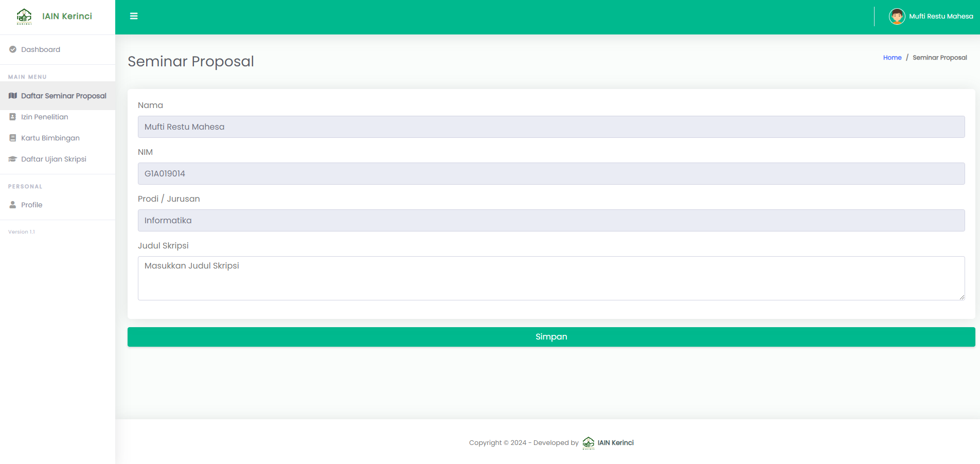980x464 pixels.
Task: Click the NIM field with G1A019014
Action: [x=551, y=174]
